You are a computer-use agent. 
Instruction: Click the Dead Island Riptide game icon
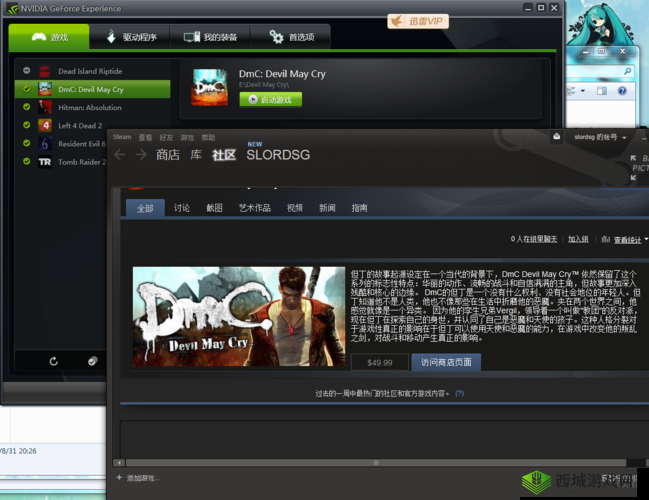[45, 71]
